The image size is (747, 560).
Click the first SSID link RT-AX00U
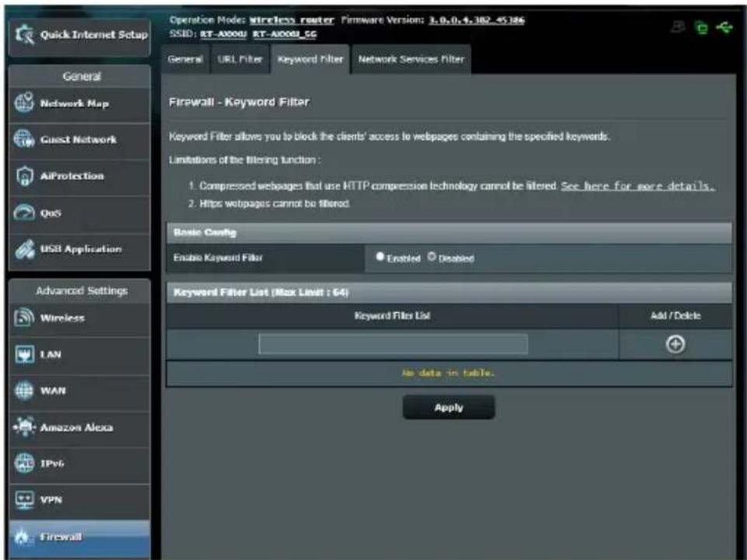[224, 34]
